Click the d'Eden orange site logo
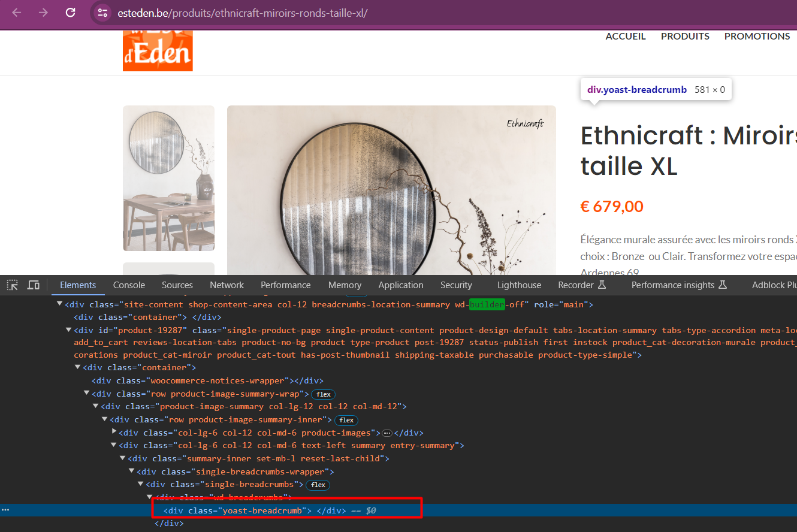 click(158, 51)
